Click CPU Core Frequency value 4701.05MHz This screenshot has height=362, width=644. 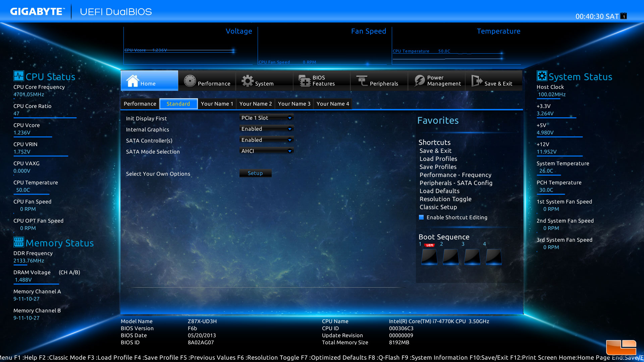pos(29,95)
